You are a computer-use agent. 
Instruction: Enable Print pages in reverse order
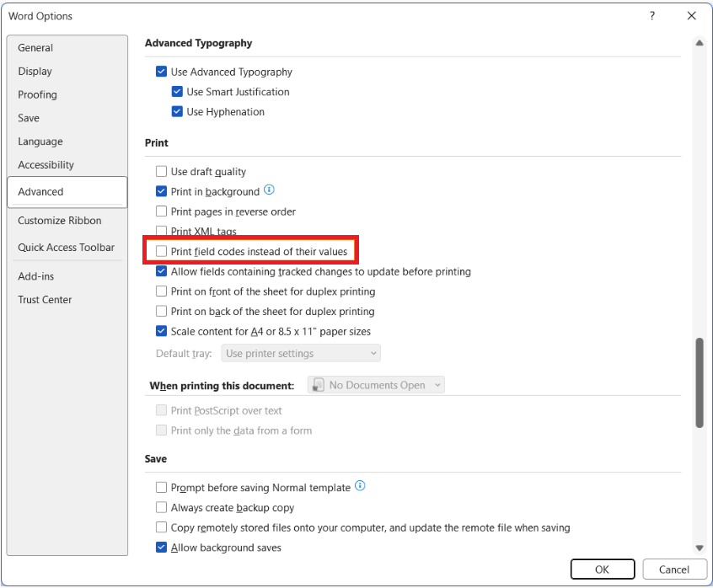[x=162, y=211]
